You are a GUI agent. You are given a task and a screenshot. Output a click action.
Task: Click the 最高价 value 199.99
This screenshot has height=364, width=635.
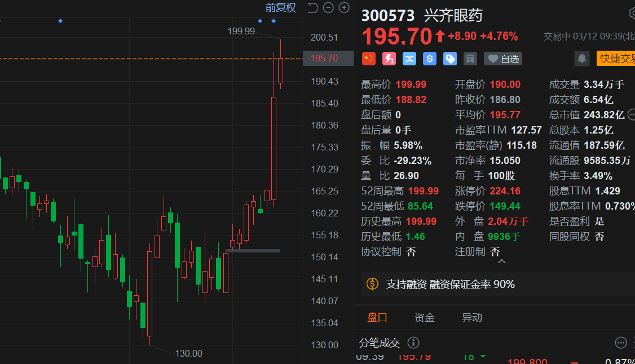coord(411,85)
